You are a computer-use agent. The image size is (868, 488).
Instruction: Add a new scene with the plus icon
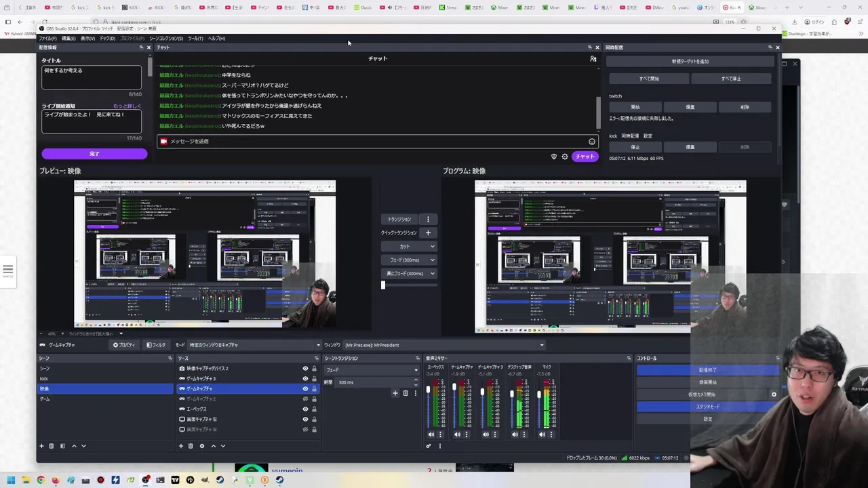tap(41, 446)
